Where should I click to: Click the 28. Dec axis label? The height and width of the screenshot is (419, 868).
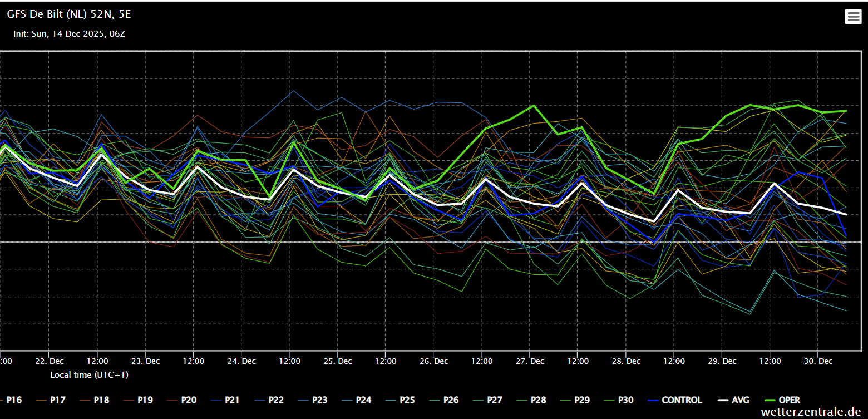pos(626,361)
